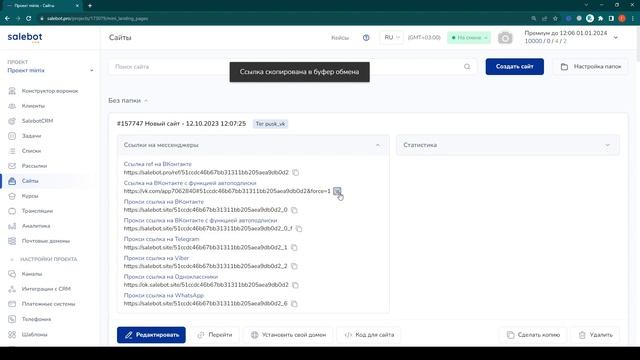640x360 pixels.
Task: Click Код для сайта button
Action: coord(369,335)
